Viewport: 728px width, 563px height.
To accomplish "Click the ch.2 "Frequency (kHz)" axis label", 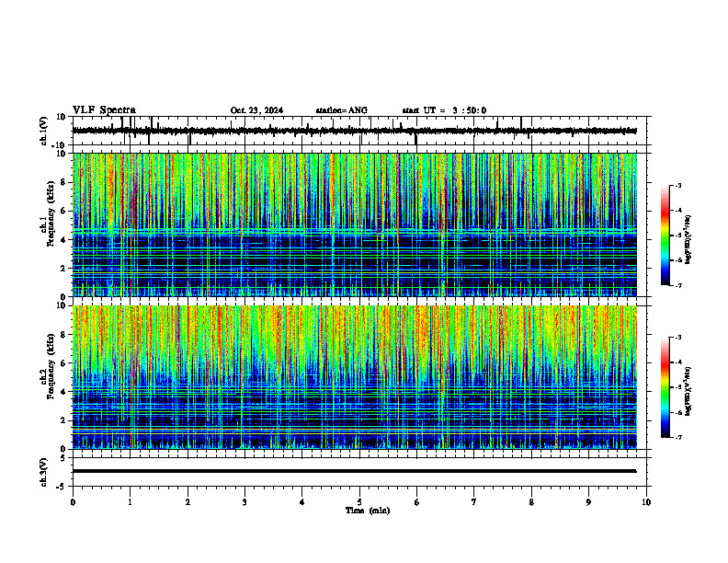I will [x=51, y=366].
